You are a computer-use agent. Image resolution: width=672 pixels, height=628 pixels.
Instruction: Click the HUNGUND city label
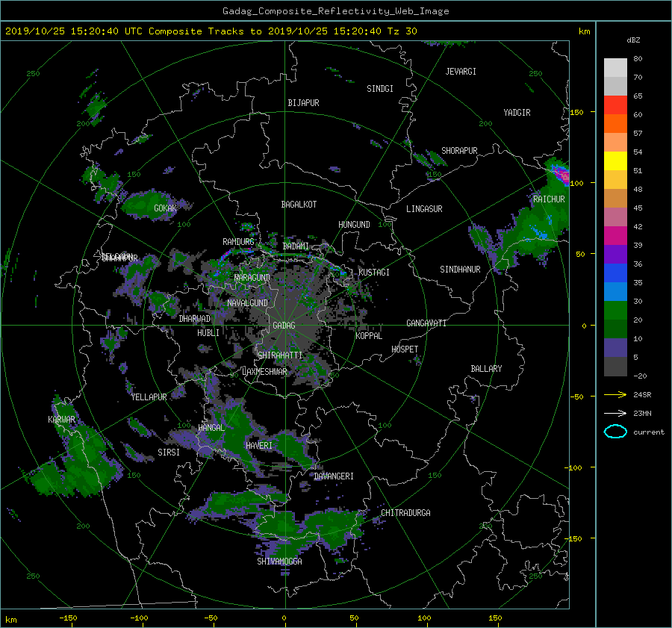click(x=354, y=225)
